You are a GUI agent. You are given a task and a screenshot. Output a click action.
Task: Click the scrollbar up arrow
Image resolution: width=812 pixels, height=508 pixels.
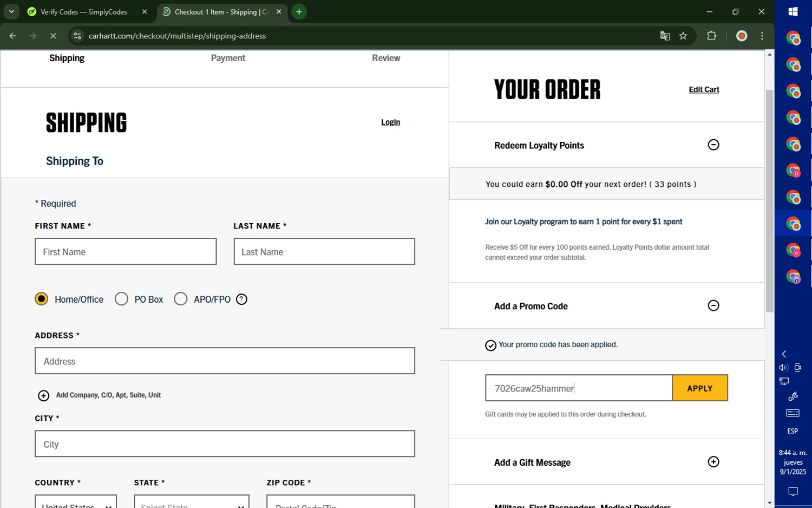769,55
